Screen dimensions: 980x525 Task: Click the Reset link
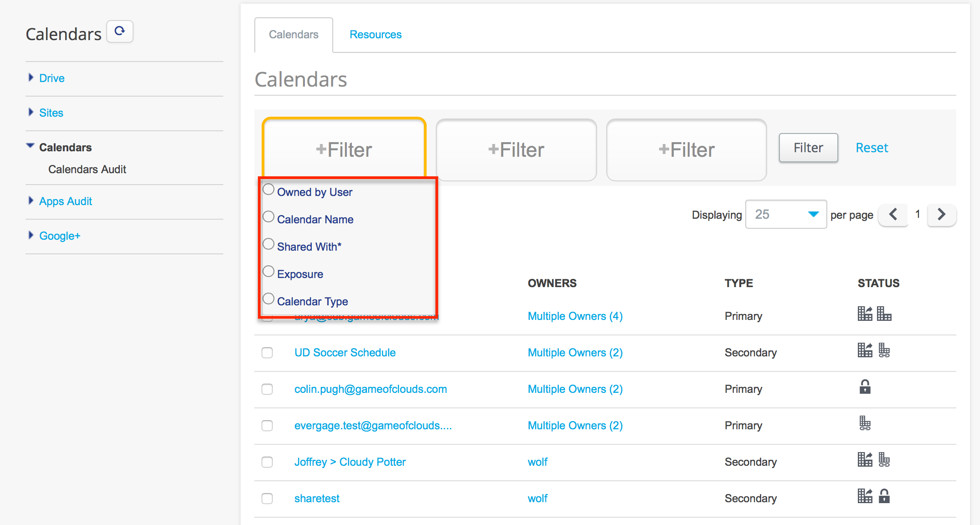pyautogui.click(x=872, y=148)
